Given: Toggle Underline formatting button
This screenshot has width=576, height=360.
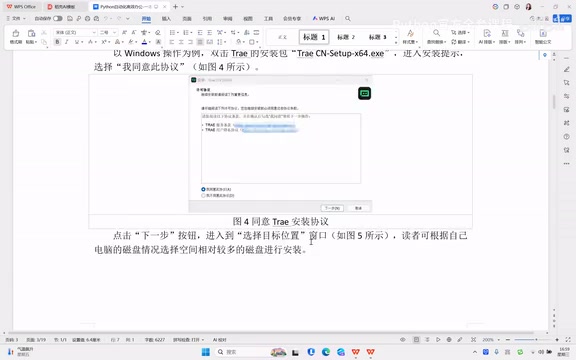Looking at the screenshot, I should 77,42.
